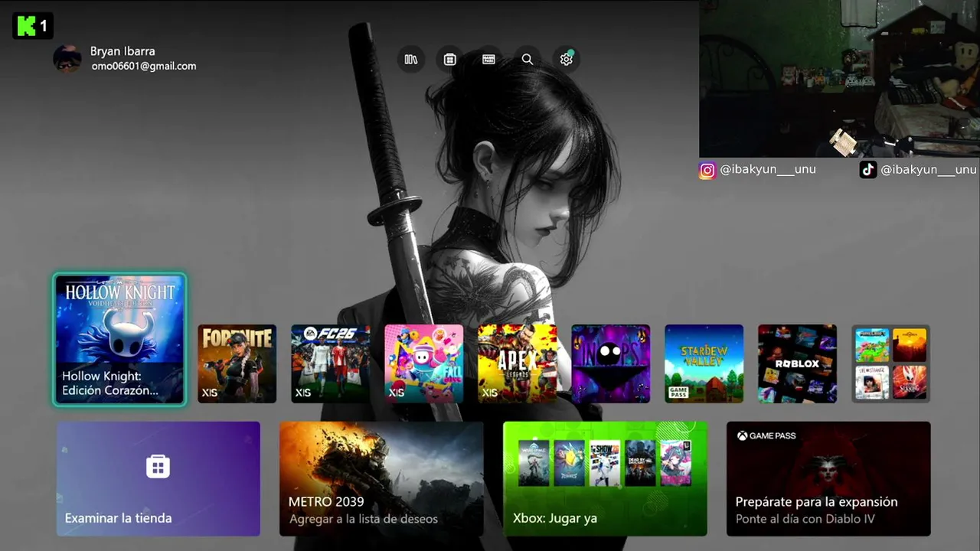Launch Apex Legends game tile
Image resolution: width=980 pixels, height=551 pixels.
[518, 364]
